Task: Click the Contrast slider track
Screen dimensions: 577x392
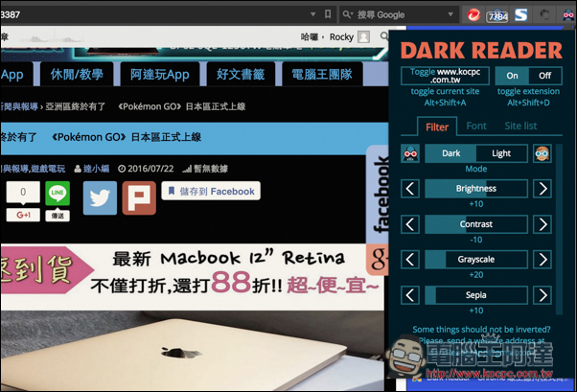Action: point(476,224)
